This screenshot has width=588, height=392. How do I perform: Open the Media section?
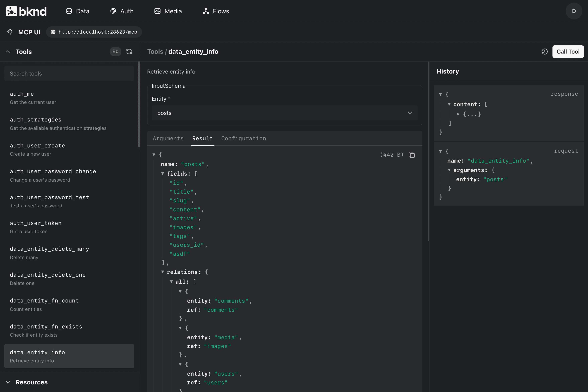point(168,11)
